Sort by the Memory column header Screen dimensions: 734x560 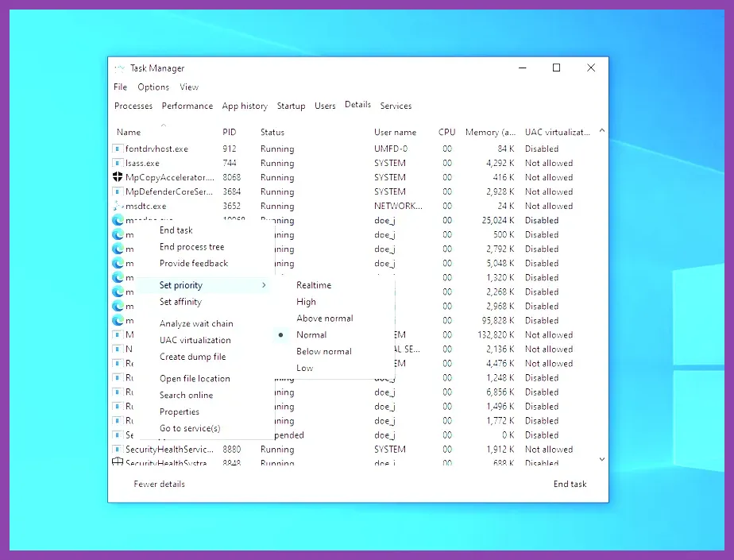(x=490, y=132)
